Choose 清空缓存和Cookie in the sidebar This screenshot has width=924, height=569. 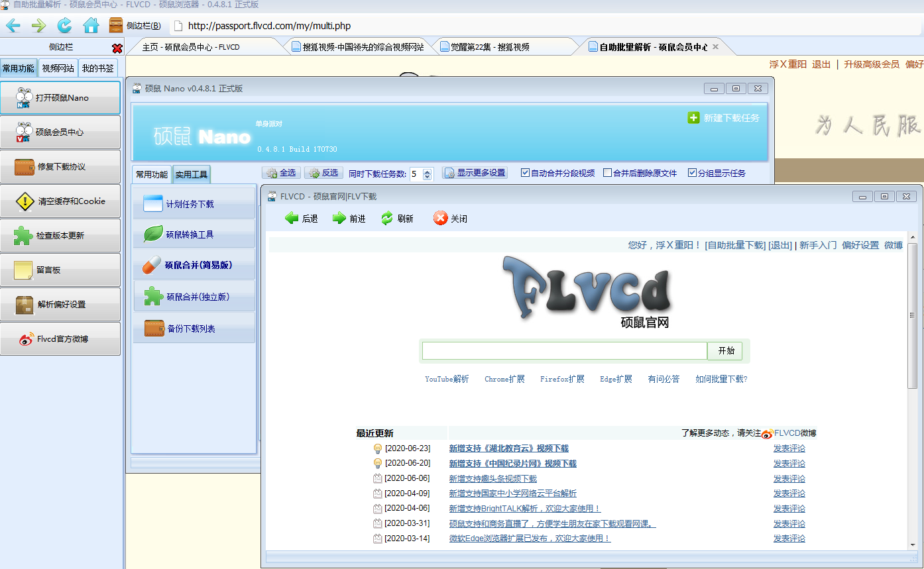pos(60,201)
